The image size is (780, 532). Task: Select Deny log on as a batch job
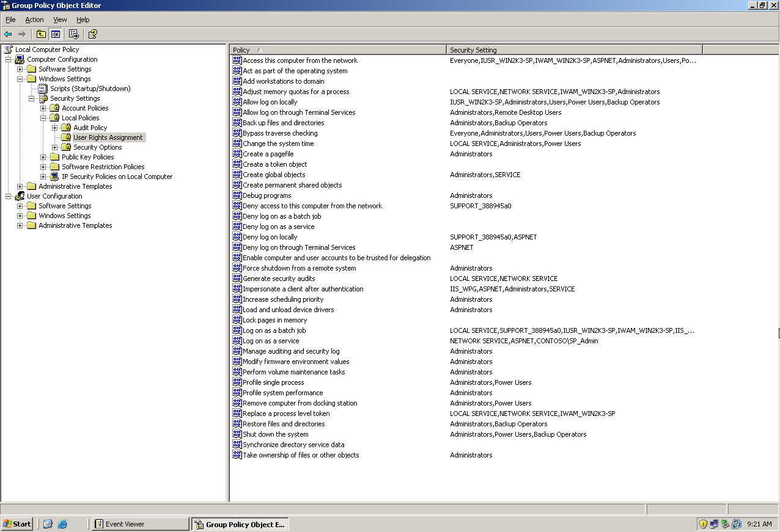(282, 216)
